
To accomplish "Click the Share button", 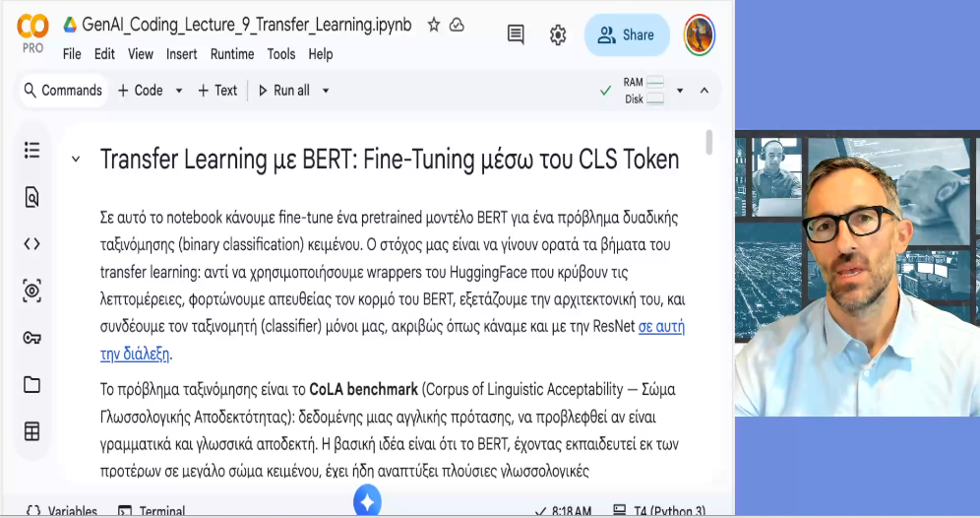I will [627, 35].
